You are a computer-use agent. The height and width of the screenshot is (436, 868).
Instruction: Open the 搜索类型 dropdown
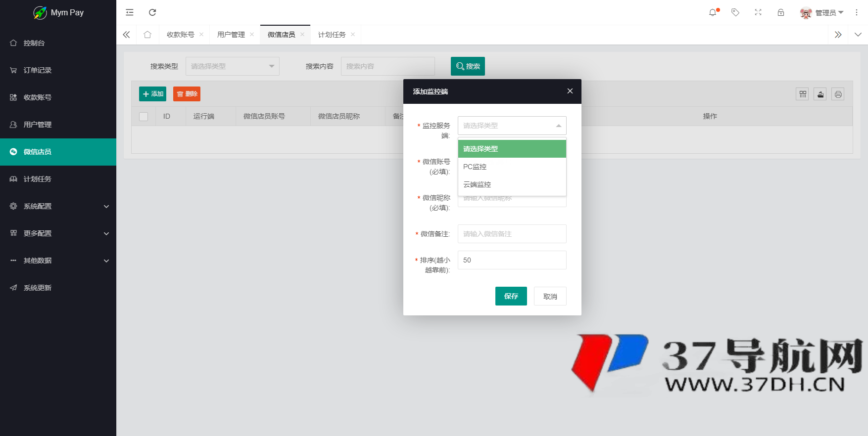[x=233, y=66]
